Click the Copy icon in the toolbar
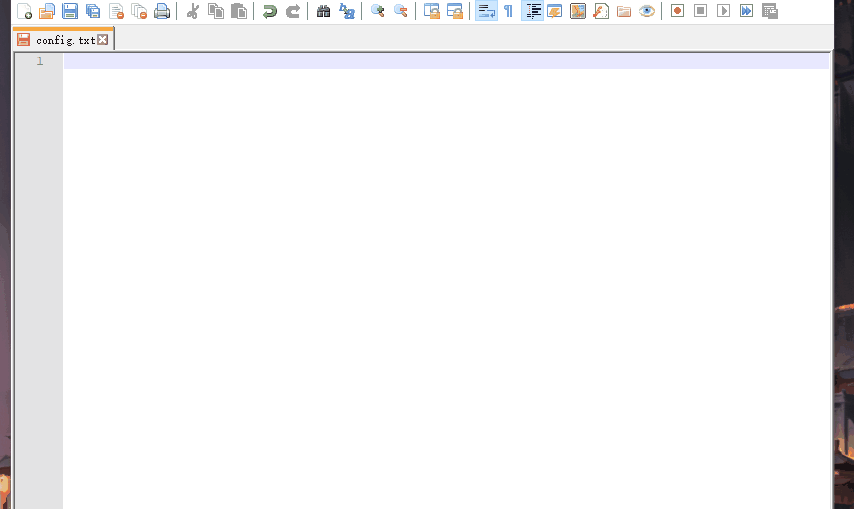This screenshot has height=509, width=854. 216,11
